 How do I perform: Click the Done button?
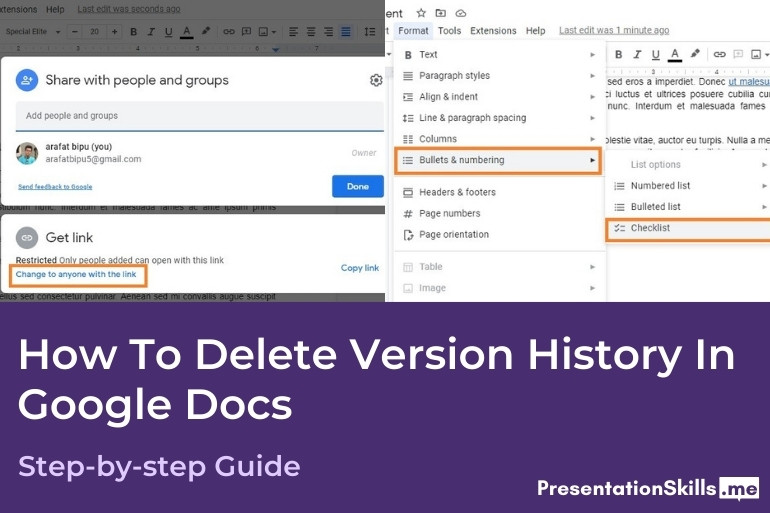[358, 186]
